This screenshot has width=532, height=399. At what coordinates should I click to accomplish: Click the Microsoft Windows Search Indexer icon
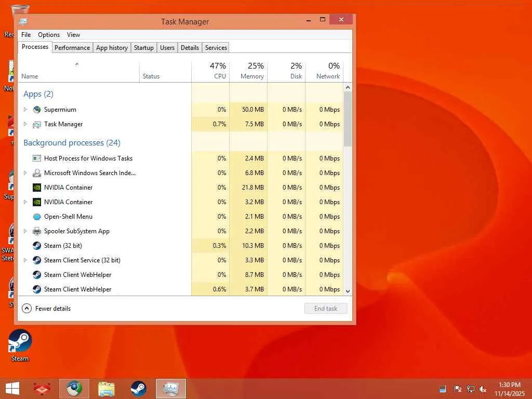37,173
